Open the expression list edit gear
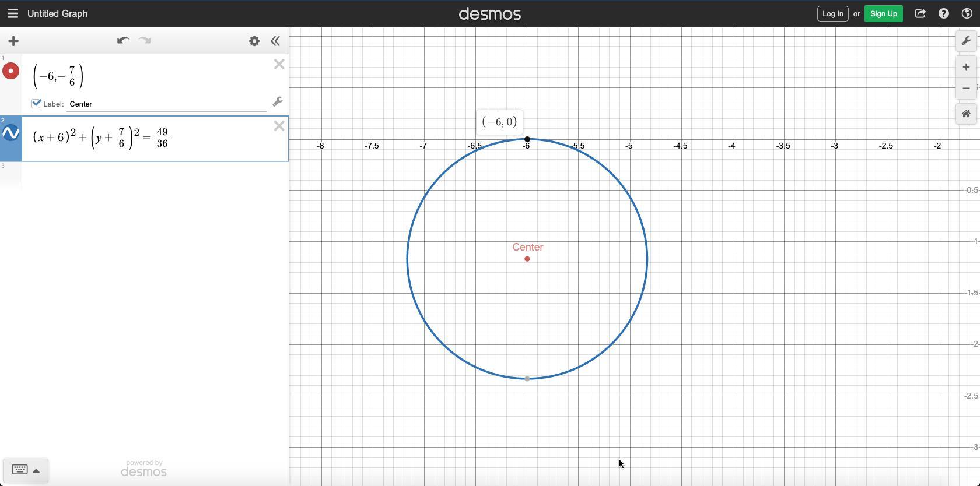This screenshot has width=980, height=486. (x=254, y=41)
